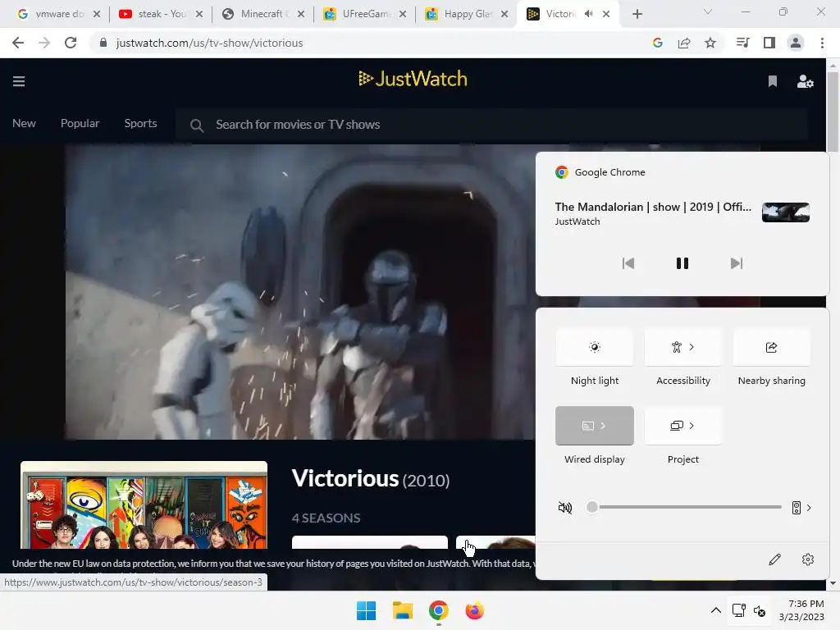Open the Victorious Season 3 card
The image size is (840, 630).
[495, 542]
